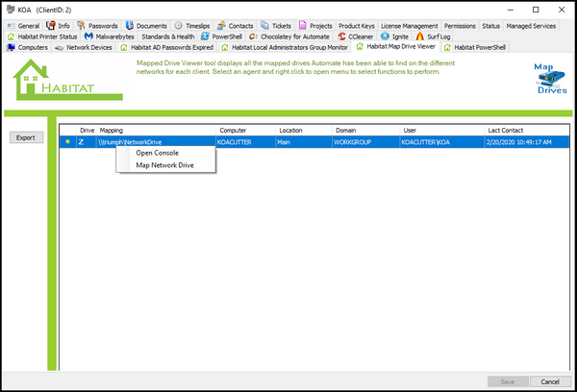Click the Map Drives logo image
This screenshot has width=577, height=392.
(x=550, y=79)
